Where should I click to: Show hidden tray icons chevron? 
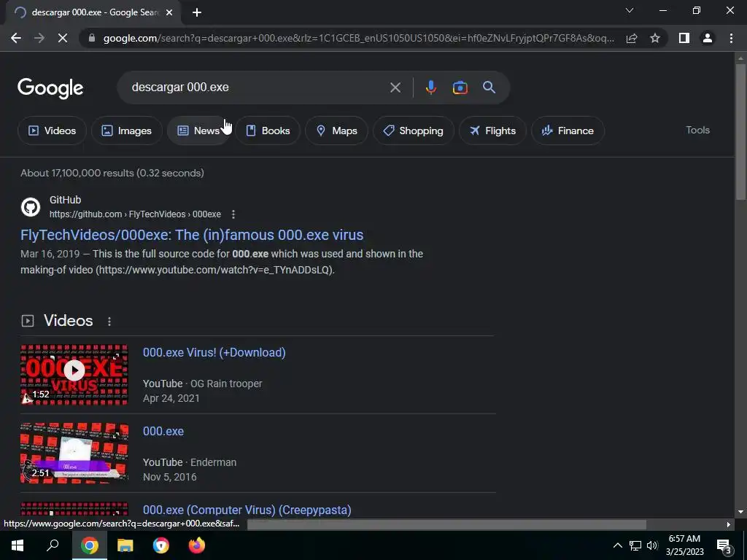[x=617, y=545]
